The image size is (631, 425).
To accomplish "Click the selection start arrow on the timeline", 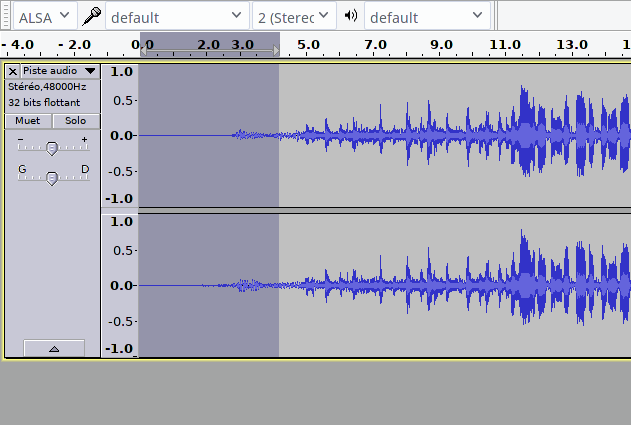I will click(x=143, y=51).
